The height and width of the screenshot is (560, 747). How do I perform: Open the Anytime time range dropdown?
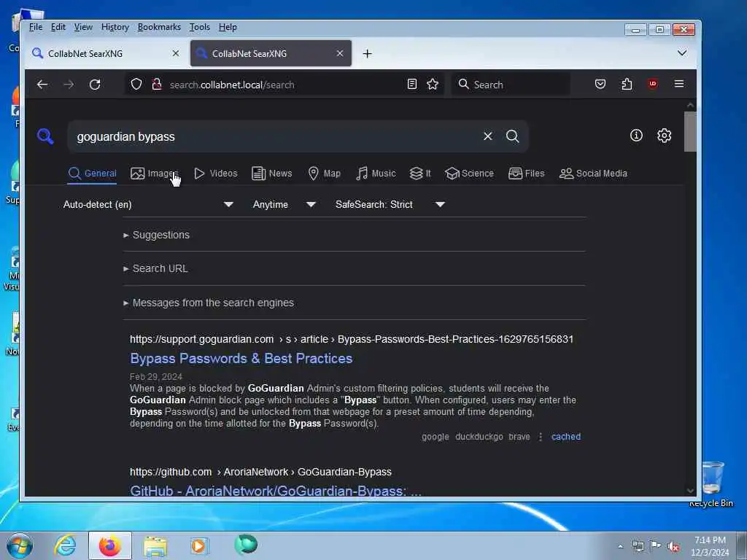[285, 205]
